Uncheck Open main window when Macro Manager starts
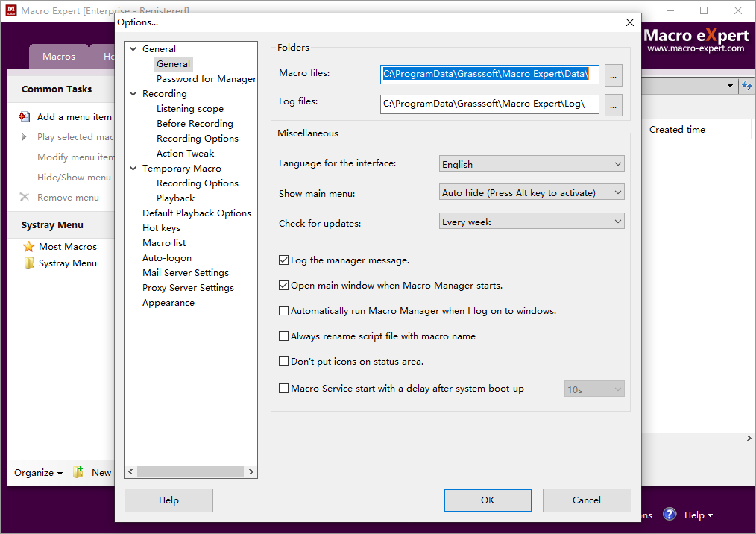The height and width of the screenshot is (534, 756). (283, 285)
